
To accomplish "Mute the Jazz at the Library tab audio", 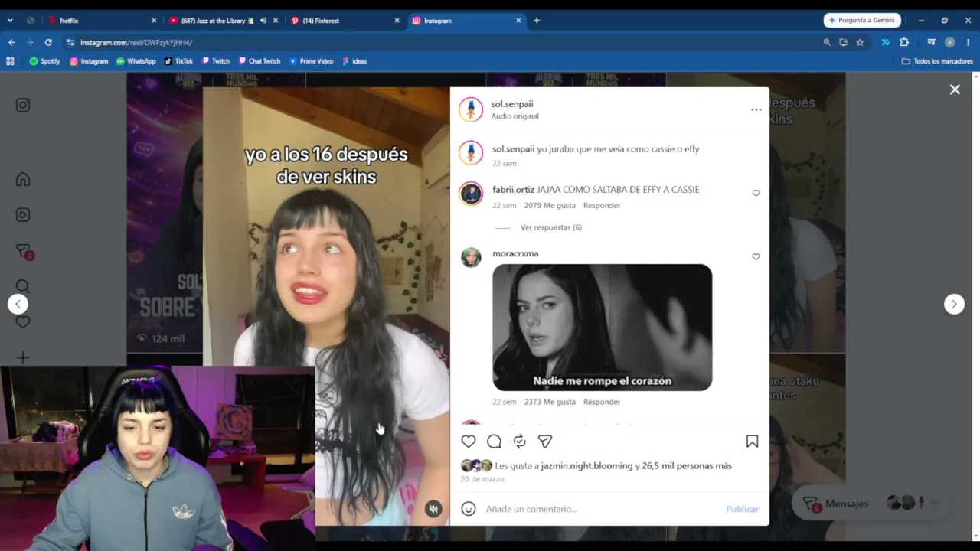I will click(x=263, y=21).
